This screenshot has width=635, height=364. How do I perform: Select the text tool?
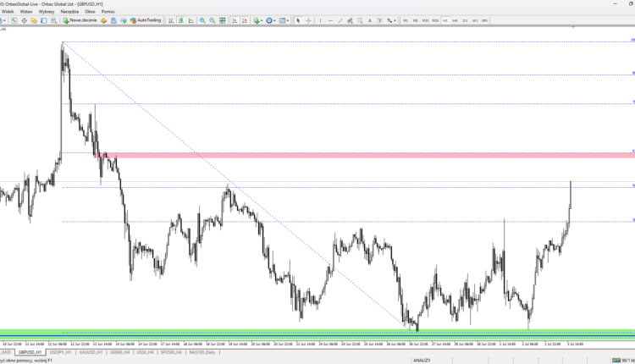coord(370,20)
